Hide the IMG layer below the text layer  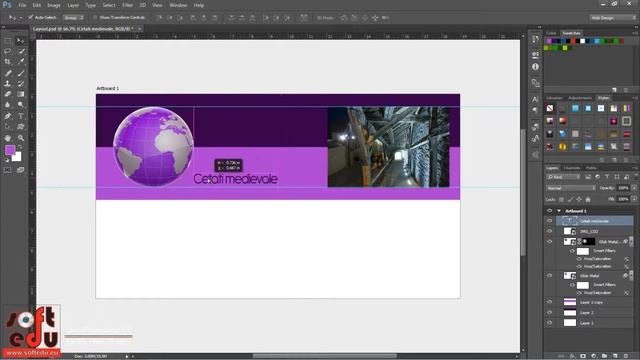549,231
